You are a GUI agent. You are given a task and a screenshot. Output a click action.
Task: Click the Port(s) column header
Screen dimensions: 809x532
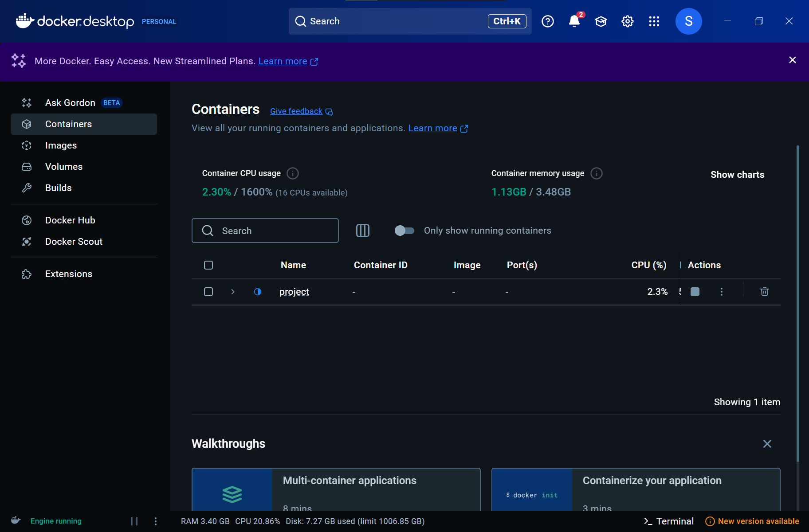tap(522, 265)
